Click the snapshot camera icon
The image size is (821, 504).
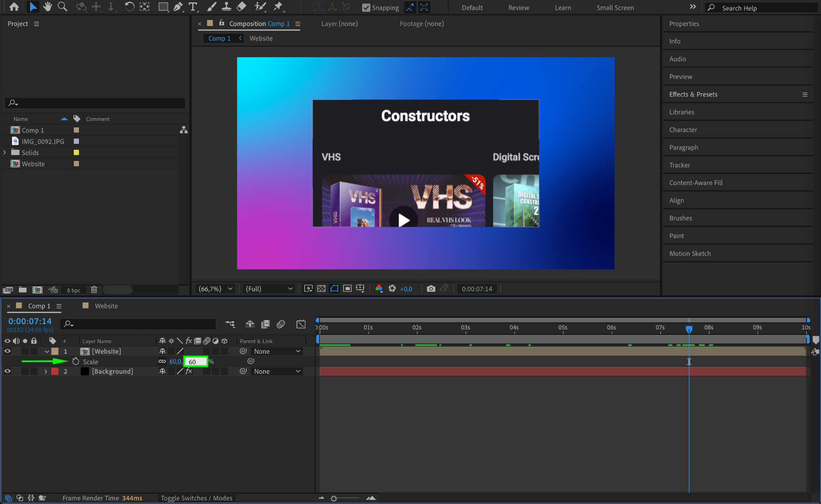[431, 288]
